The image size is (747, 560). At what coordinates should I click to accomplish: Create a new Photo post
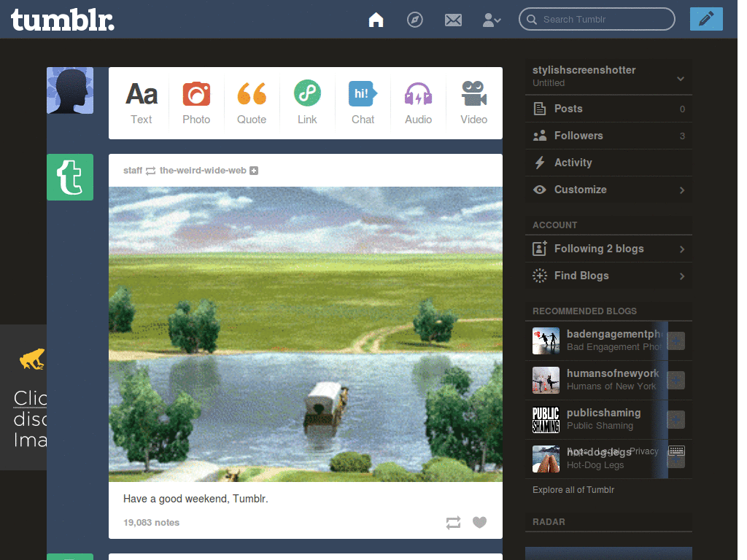(x=196, y=103)
